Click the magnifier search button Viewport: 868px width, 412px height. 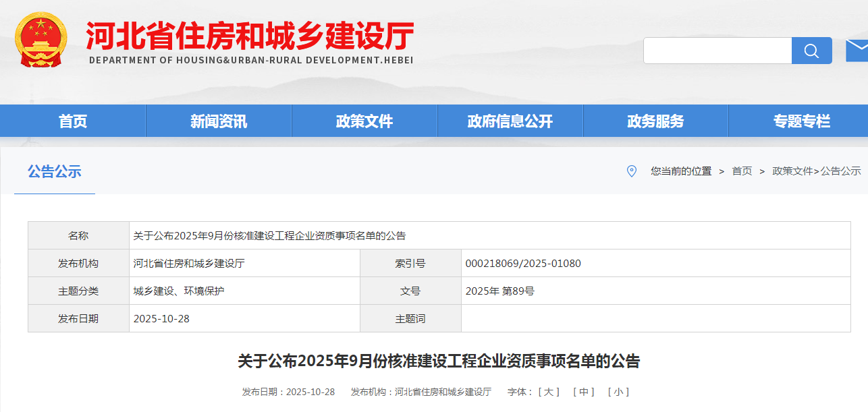coord(811,51)
